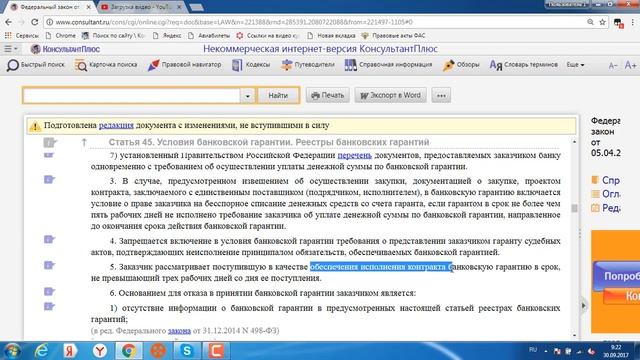640x360 pixels.
Task: Follow the редакция link in the warning banner
Action: coord(116,125)
